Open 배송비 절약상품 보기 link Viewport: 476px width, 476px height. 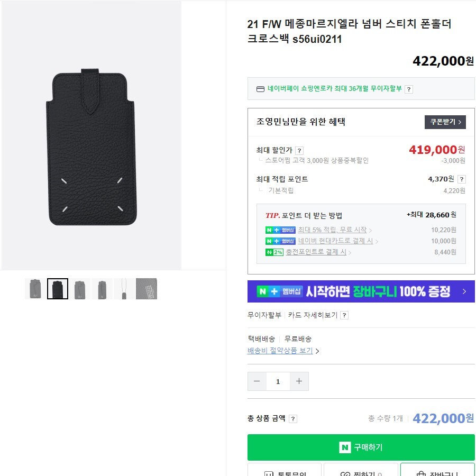(x=280, y=351)
